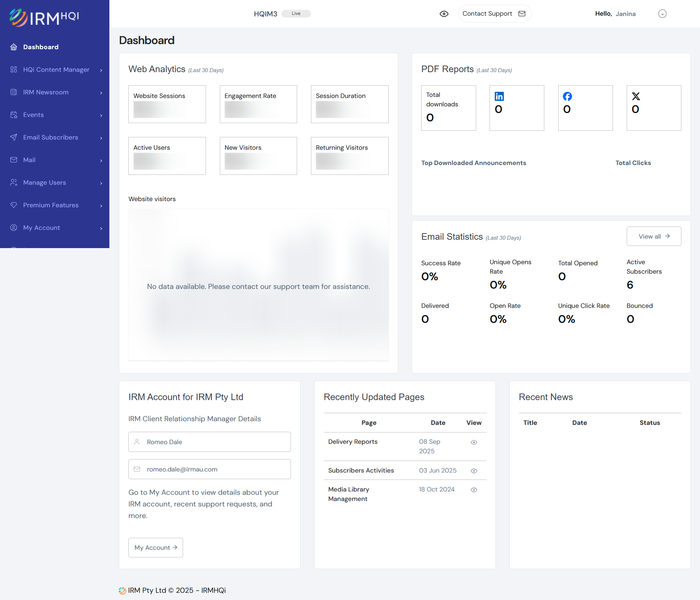The height and width of the screenshot is (600, 700).
Task: Expand the Manage Users submenu chevron
Action: coord(101,183)
